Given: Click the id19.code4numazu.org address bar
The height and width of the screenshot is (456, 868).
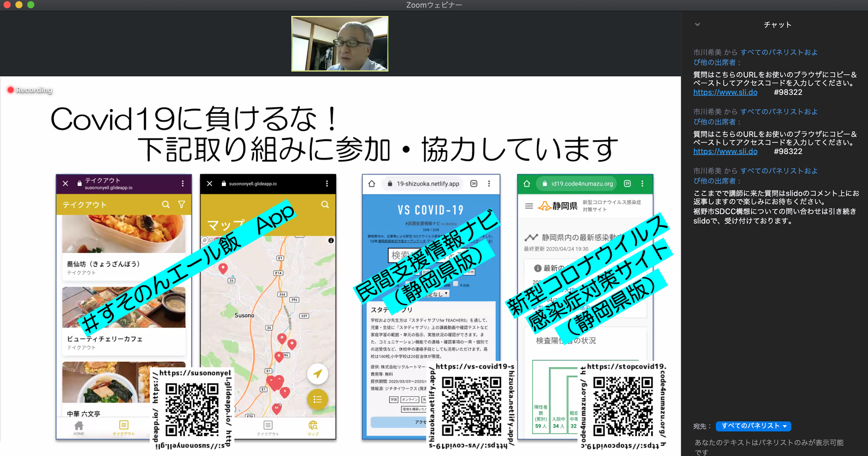Looking at the screenshot, I should click(x=577, y=184).
